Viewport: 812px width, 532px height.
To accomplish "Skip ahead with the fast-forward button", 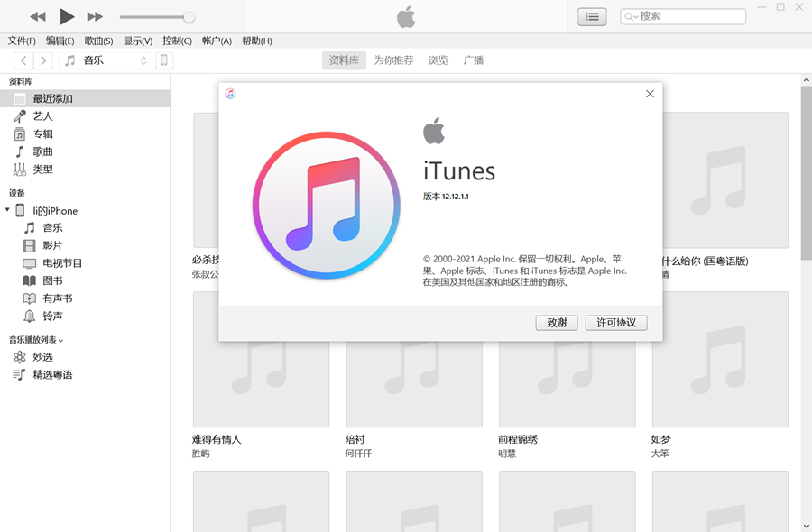I will [95, 17].
